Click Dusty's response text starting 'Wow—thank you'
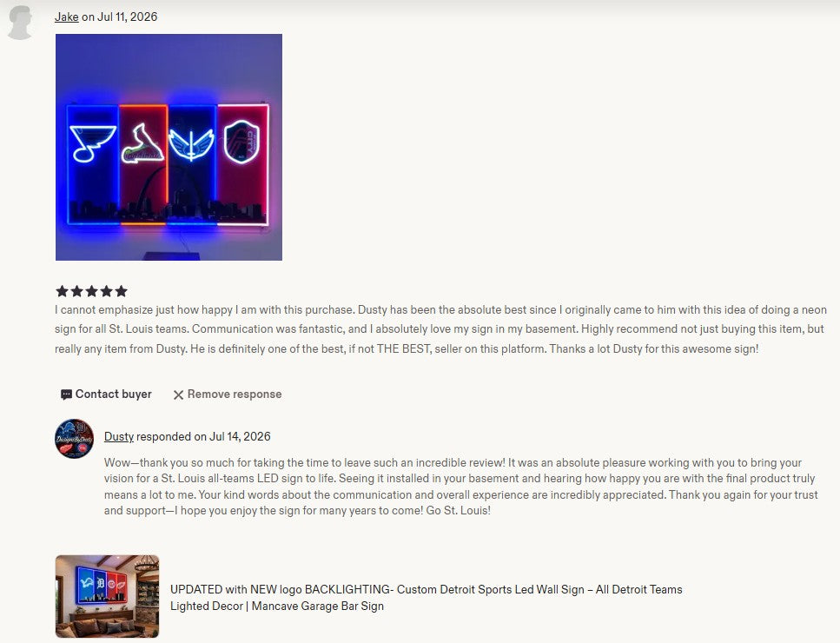 (460, 487)
